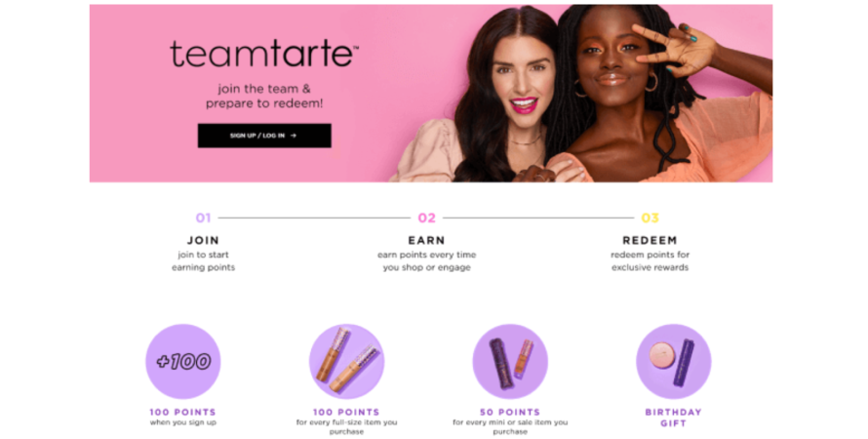Viewport: 868px width, 439px height.
Task: Click '50 POINTS' mini or sale item label
Action: 510,421
